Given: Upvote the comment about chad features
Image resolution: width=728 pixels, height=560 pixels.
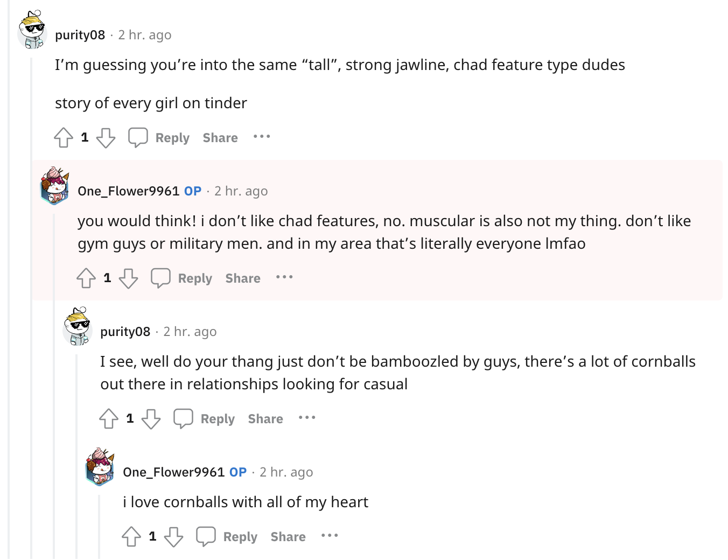Looking at the screenshot, I should (x=86, y=278).
